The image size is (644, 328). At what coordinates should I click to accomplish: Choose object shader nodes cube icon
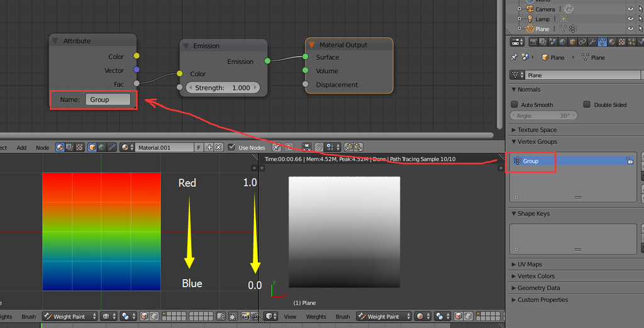(92, 148)
